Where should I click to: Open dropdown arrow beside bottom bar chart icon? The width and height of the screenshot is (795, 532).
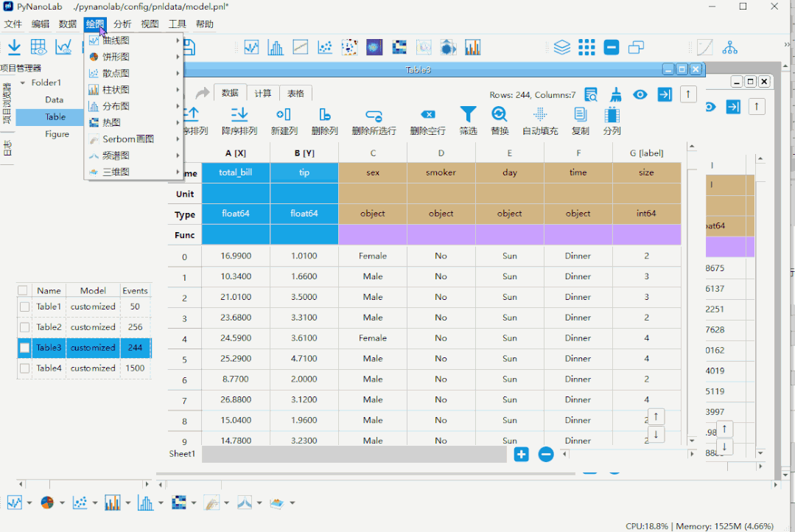pyautogui.click(x=127, y=503)
